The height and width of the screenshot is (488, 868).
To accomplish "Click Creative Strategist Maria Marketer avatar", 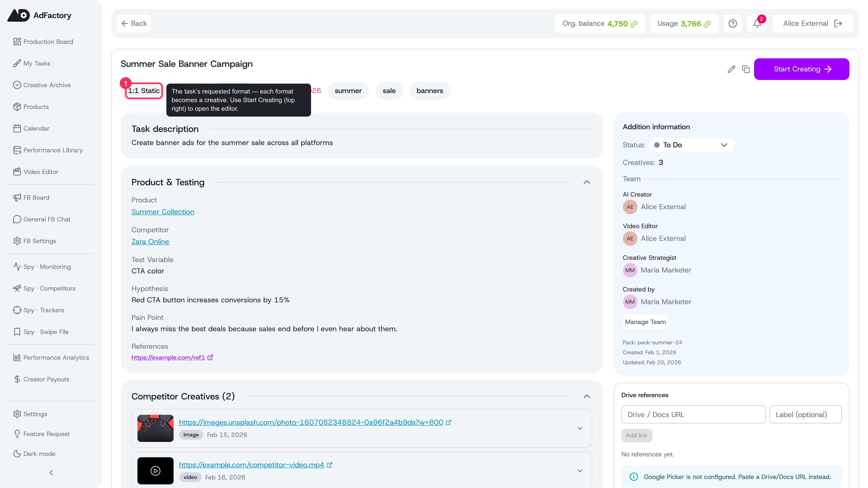I will tap(630, 270).
